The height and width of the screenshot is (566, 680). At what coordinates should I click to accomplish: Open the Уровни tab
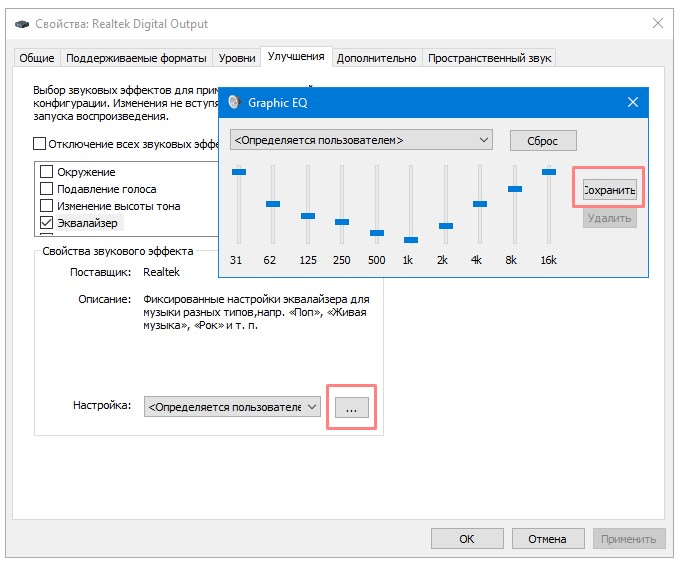[237, 58]
